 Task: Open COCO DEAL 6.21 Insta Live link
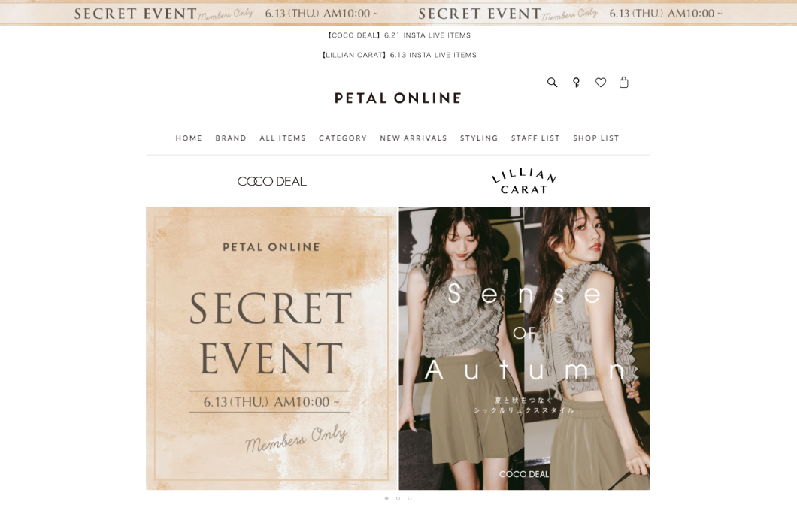(398, 35)
